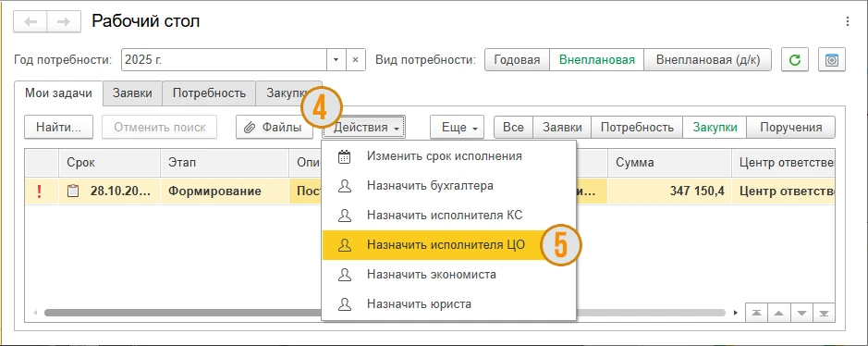Choose Изменить срок исполнения menu item
The width and height of the screenshot is (868, 346).
[x=449, y=156]
